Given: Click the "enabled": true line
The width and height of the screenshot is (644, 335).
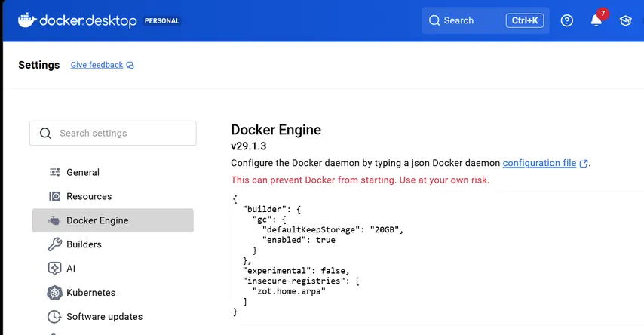Looking at the screenshot, I should tap(299, 240).
